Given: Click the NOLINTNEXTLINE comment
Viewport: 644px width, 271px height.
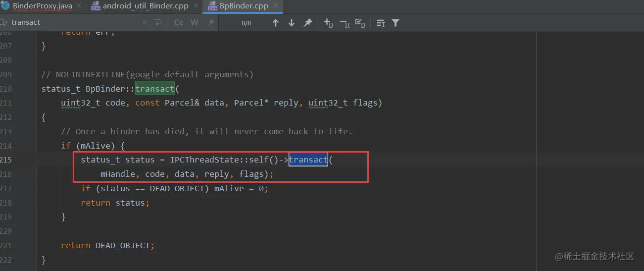Looking at the screenshot, I should 148,74.
